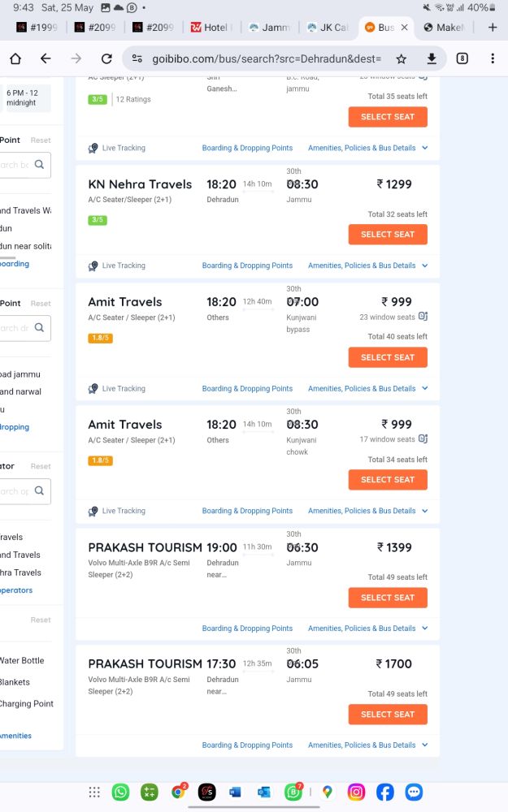Switch to the Hotel browser tab
The image size is (508, 812).
coord(210,27)
